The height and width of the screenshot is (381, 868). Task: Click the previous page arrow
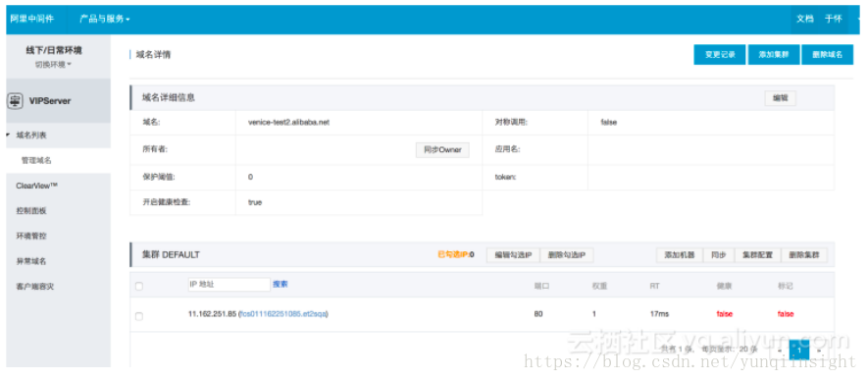[780, 350]
